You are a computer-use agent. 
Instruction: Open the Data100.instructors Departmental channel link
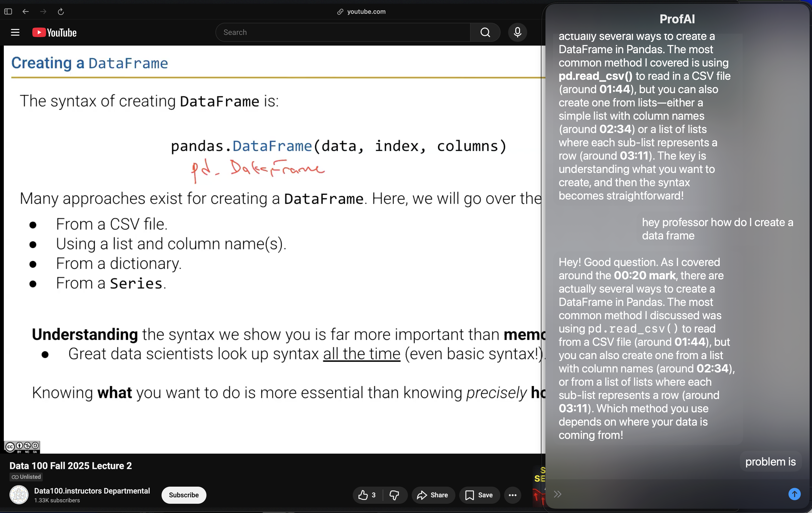coord(92,491)
